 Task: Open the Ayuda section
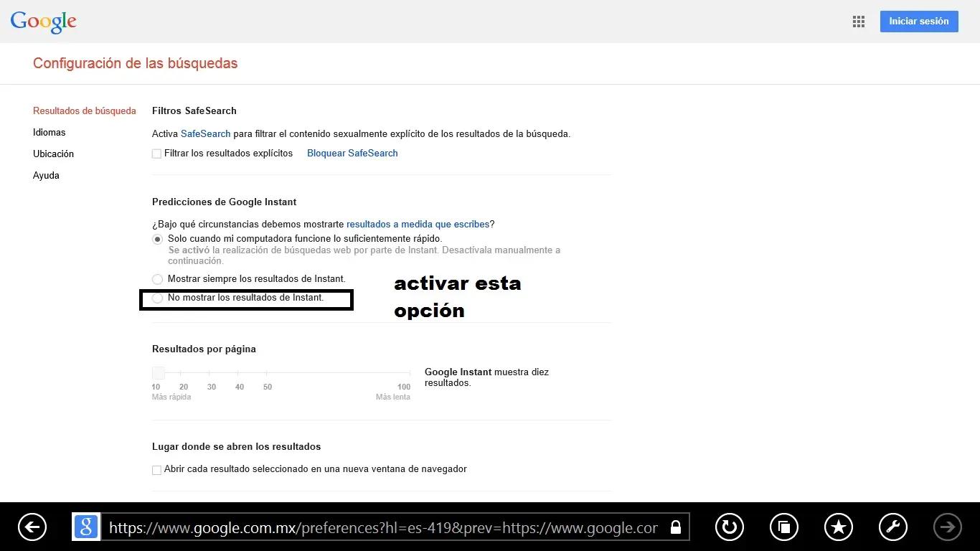[x=46, y=176]
